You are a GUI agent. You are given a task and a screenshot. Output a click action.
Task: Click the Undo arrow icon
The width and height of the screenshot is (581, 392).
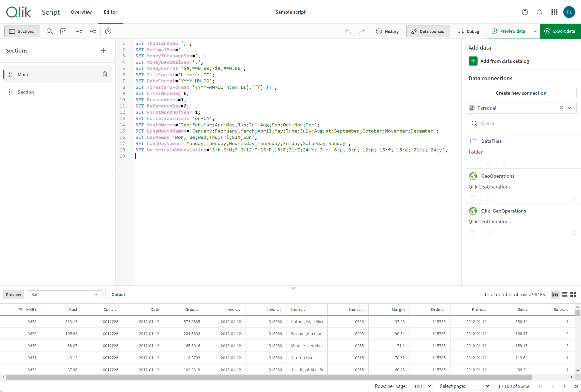tap(349, 31)
